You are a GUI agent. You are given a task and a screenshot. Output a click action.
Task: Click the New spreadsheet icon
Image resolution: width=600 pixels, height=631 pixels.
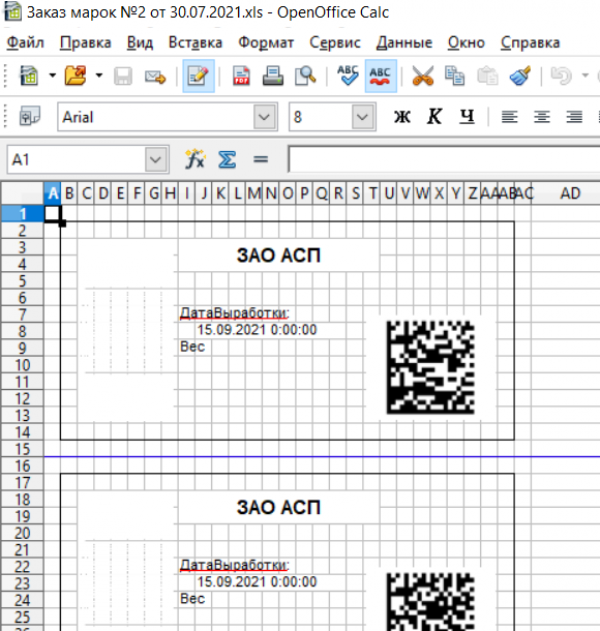pyautogui.click(x=29, y=76)
